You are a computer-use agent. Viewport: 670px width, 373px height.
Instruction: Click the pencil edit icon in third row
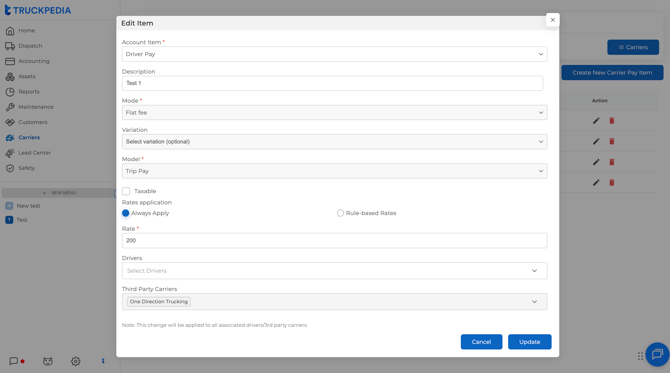pos(596,162)
